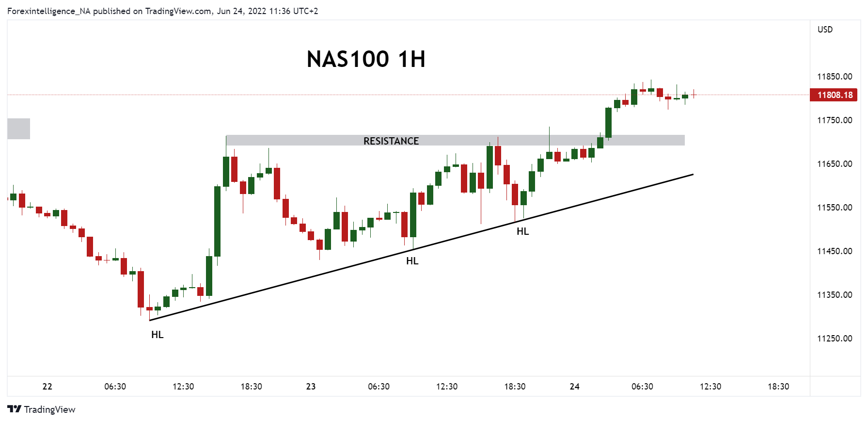Click the black ascending trendline

click(422, 247)
